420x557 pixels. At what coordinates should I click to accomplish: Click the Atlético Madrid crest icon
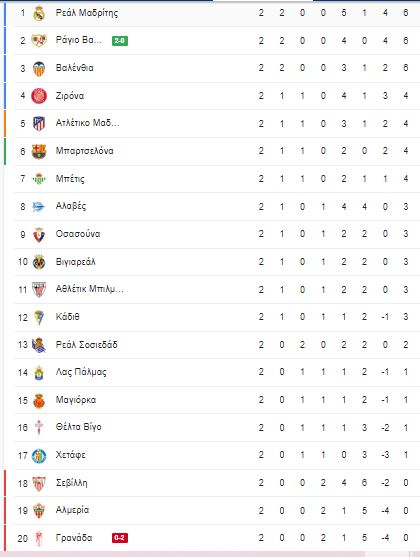point(39,124)
